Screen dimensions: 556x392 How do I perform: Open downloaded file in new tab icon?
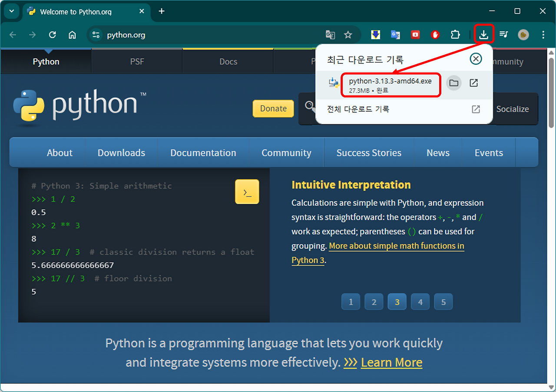point(474,83)
